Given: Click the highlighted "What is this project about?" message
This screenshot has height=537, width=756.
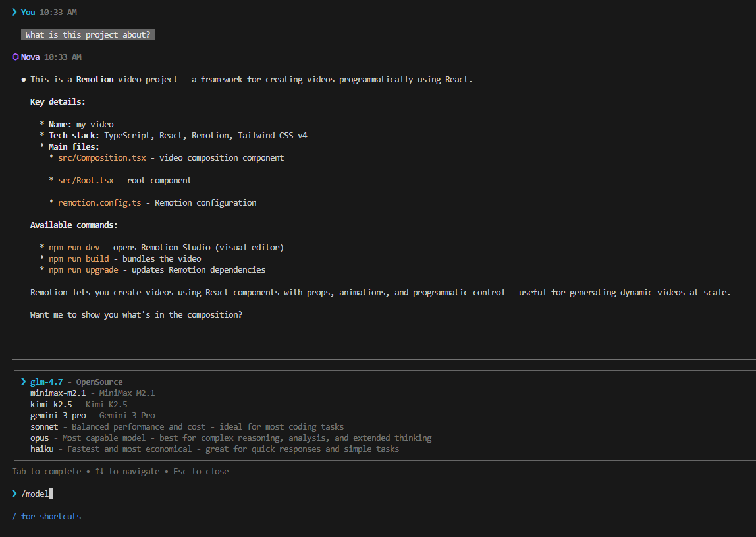Looking at the screenshot, I should (x=88, y=34).
